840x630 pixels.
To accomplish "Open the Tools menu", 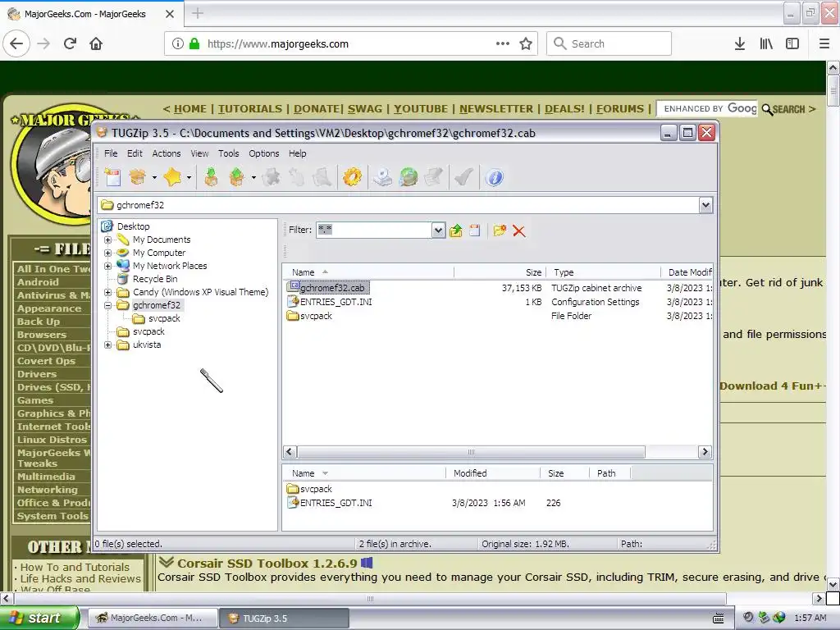I will point(228,153).
